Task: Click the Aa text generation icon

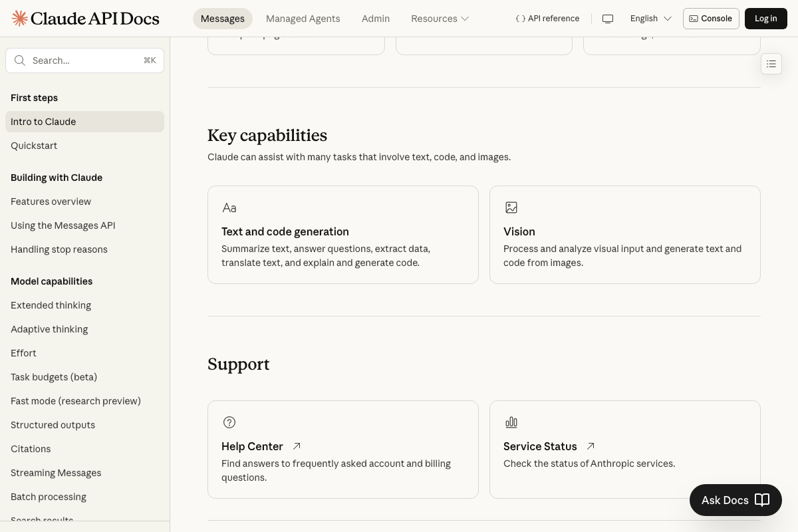Action: click(x=229, y=207)
